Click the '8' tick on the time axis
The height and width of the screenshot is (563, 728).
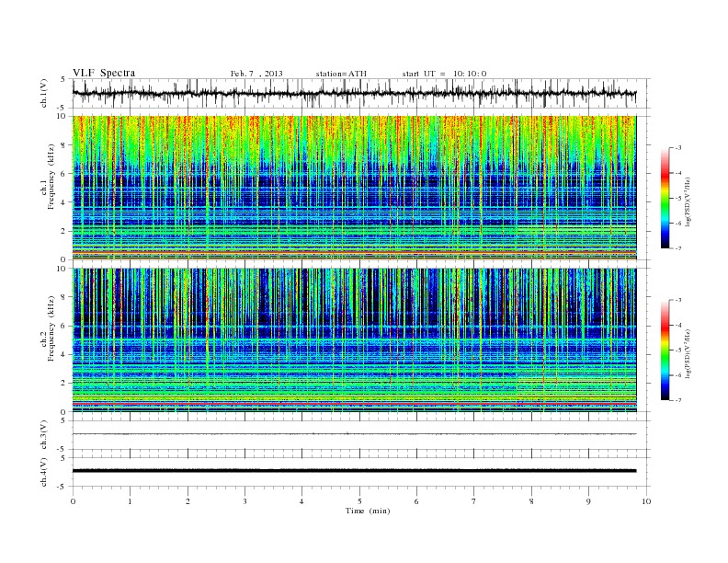click(x=531, y=501)
